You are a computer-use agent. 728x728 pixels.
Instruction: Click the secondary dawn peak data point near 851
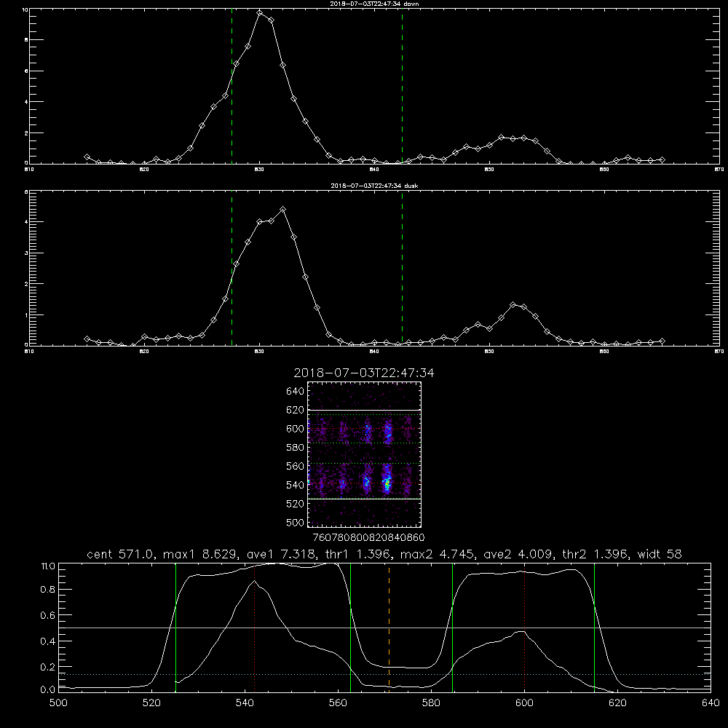[502, 138]
